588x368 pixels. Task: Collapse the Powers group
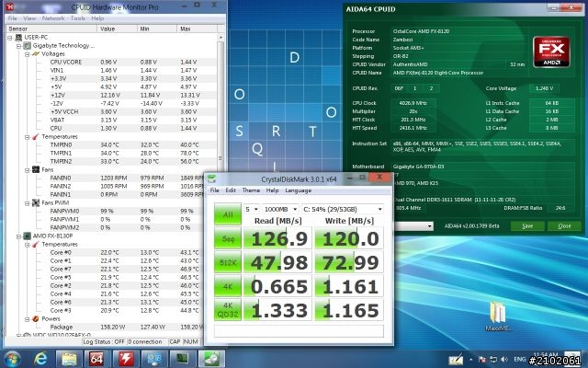[28, 319]
